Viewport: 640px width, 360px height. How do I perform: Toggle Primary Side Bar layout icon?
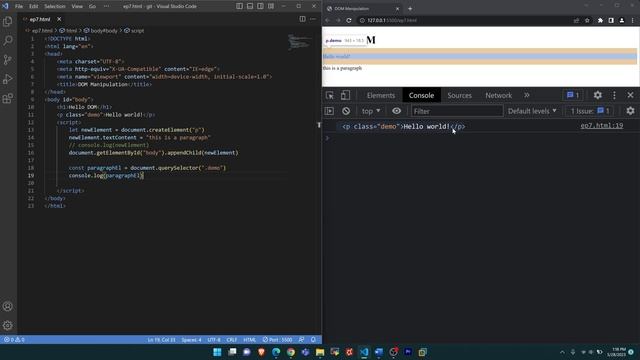(x=239, y=6)
